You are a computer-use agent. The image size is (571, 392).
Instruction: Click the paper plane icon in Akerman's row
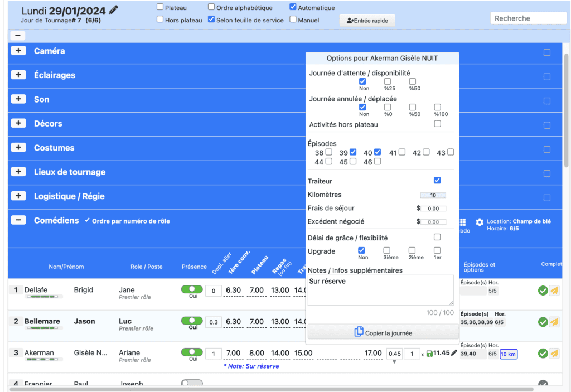(x=554, y=353)
